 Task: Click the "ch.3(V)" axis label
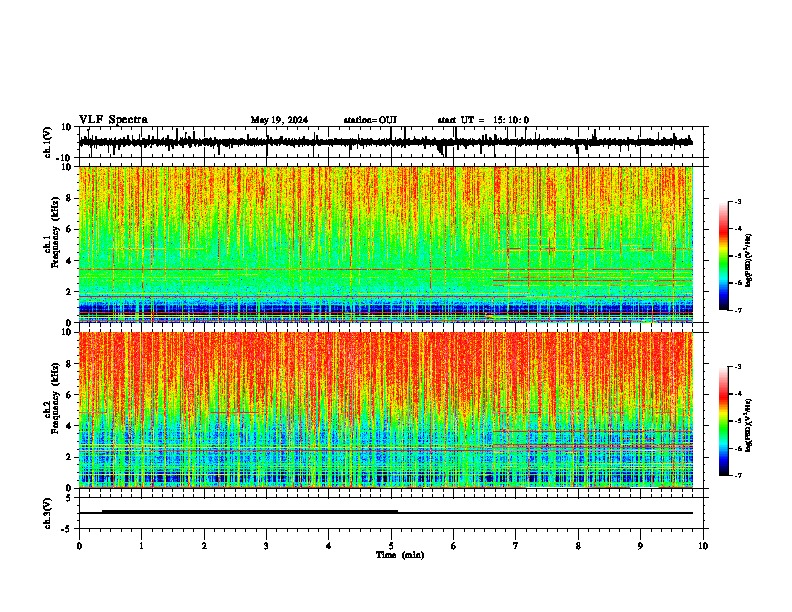coord(48,513)
